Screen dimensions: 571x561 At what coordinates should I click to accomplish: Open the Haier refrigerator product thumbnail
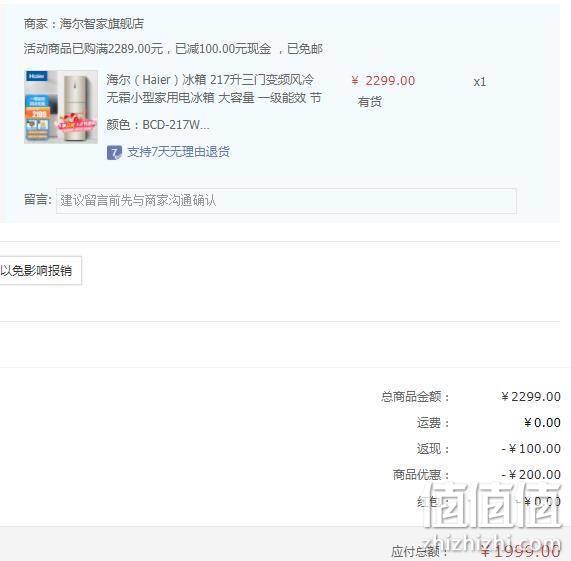pyautogui.click(x=61, y=107)
